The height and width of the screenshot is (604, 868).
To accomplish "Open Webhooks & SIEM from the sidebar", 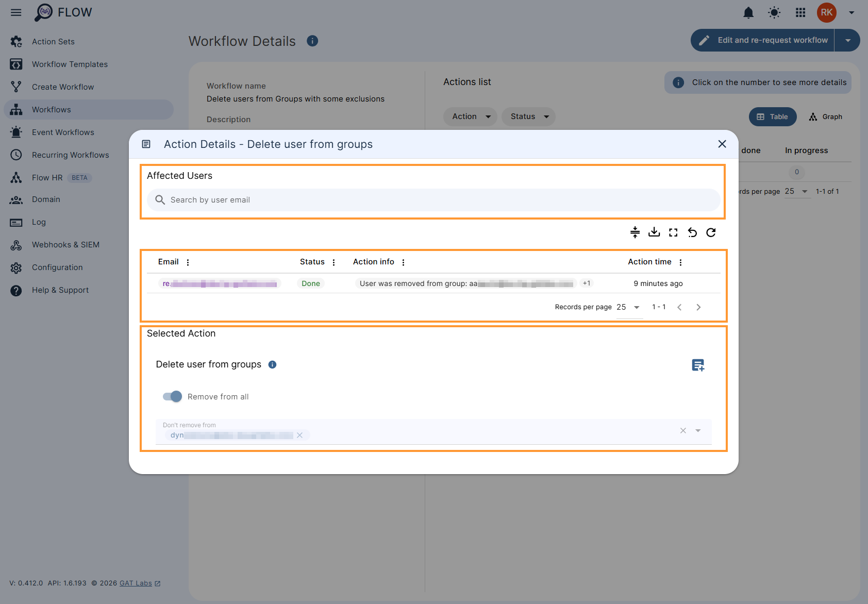I will coord(65,244).
